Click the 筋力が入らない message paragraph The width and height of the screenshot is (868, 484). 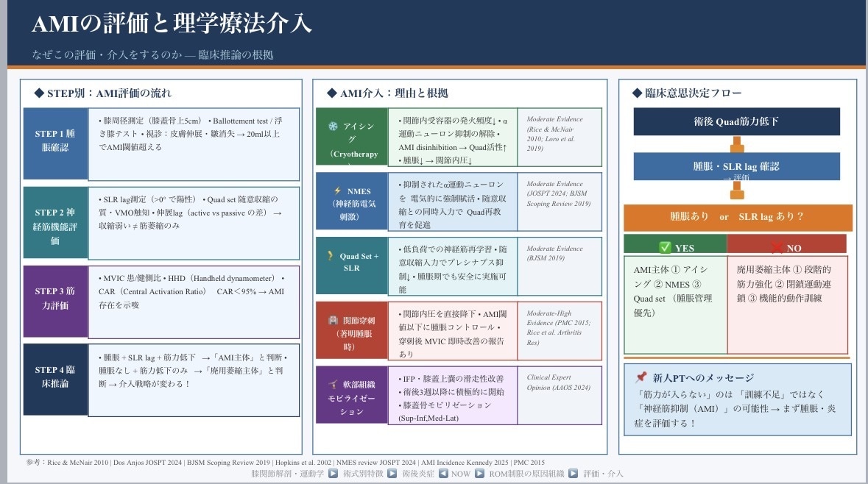[x=736, y=409]
